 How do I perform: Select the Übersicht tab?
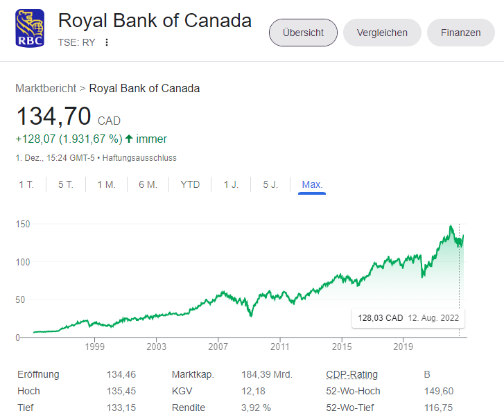pyautogui.click(x=303, y=33)
